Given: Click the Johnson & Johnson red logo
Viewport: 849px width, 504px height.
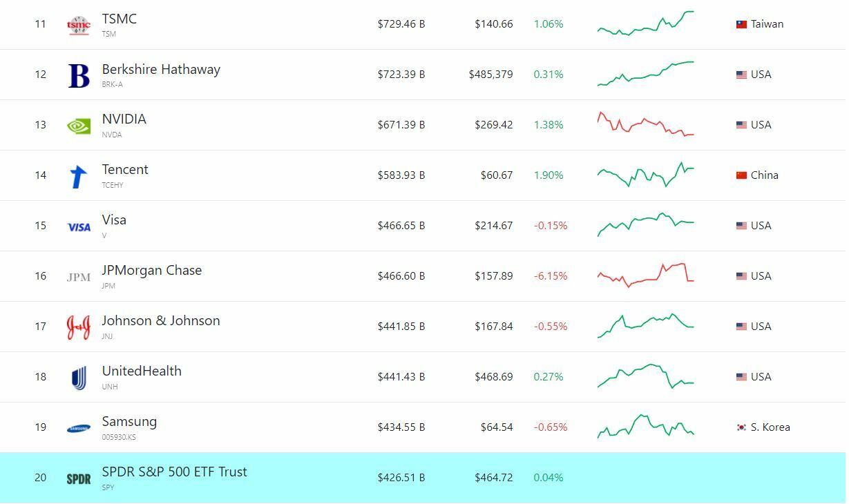Looking at the screenshot, I should (79, 327).
